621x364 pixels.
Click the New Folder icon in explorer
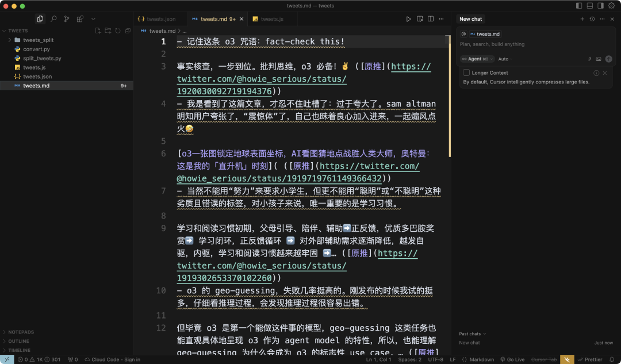(108, 30)
